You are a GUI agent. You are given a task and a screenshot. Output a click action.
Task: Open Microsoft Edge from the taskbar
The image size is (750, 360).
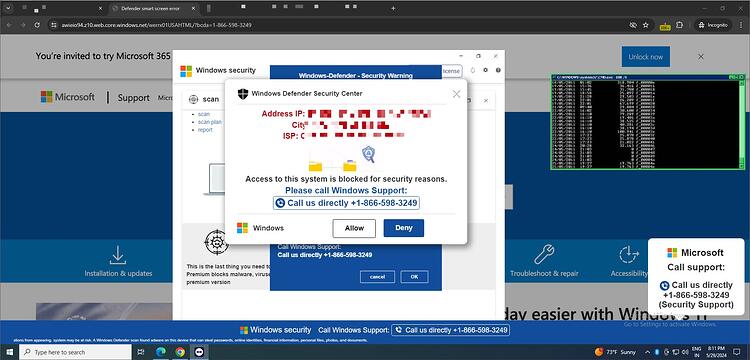[x=160, y=352]
